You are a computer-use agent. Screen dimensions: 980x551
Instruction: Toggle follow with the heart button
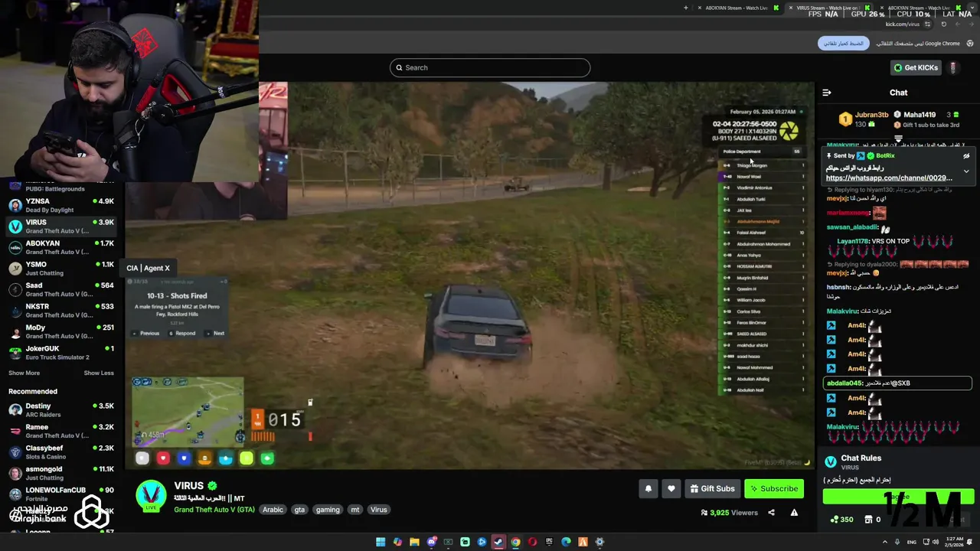click(x=671, y=488)
